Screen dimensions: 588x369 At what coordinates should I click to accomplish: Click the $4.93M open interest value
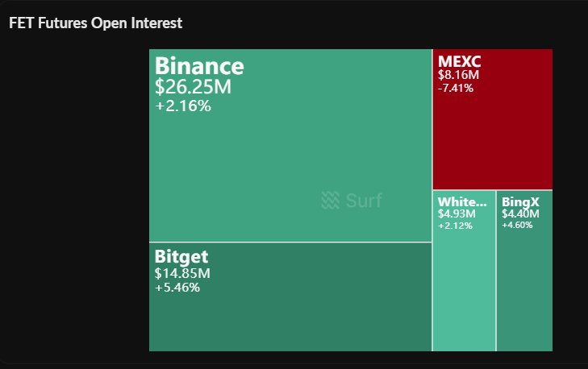(x=457, y=214)
